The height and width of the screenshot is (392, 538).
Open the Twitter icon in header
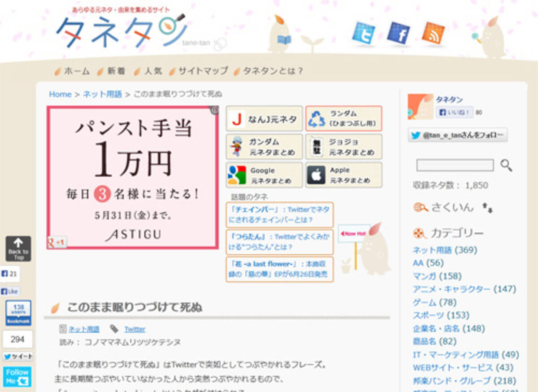[364, 33]
